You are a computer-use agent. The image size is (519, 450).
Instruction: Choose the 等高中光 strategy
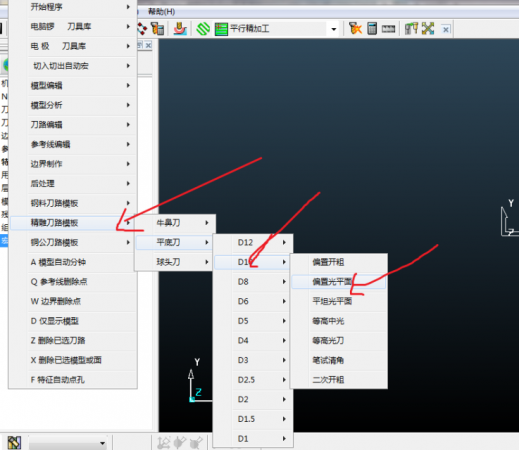click(339, 321)
